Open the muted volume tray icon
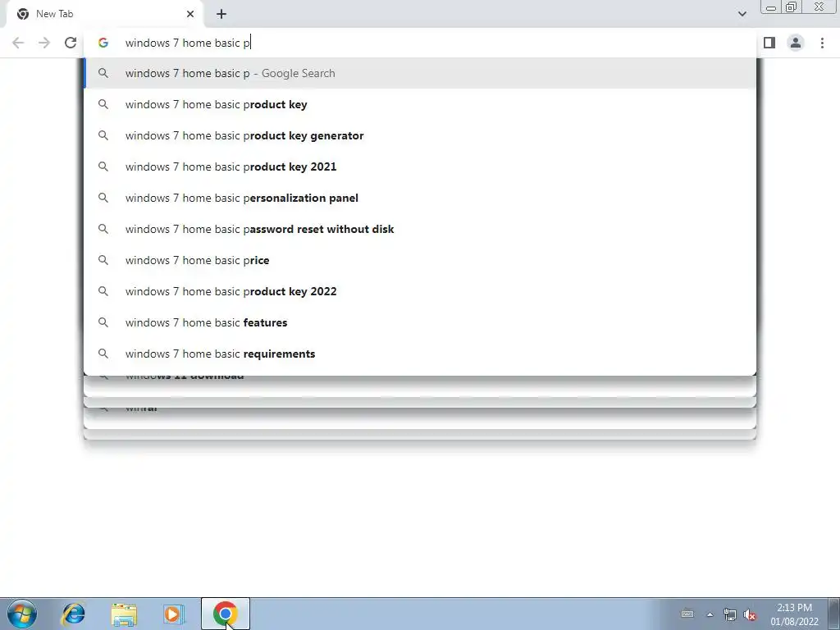Image resolution: width=840 pixels, height=630 pixels. 750,614
